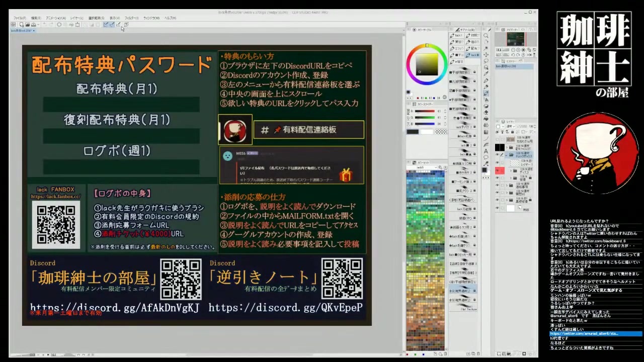Viewport: 644px width, 362px height.
Task: Open the フィルター(I) menu
Action: coord(131,18)
